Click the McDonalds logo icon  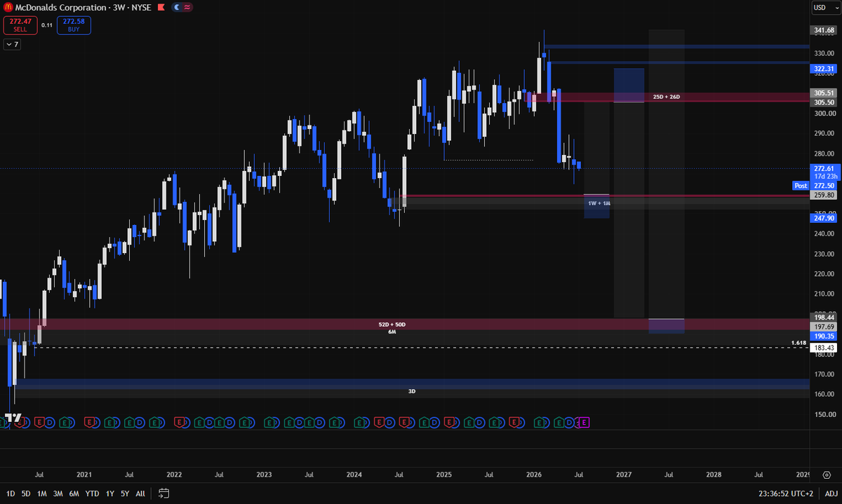click(10, 7)
